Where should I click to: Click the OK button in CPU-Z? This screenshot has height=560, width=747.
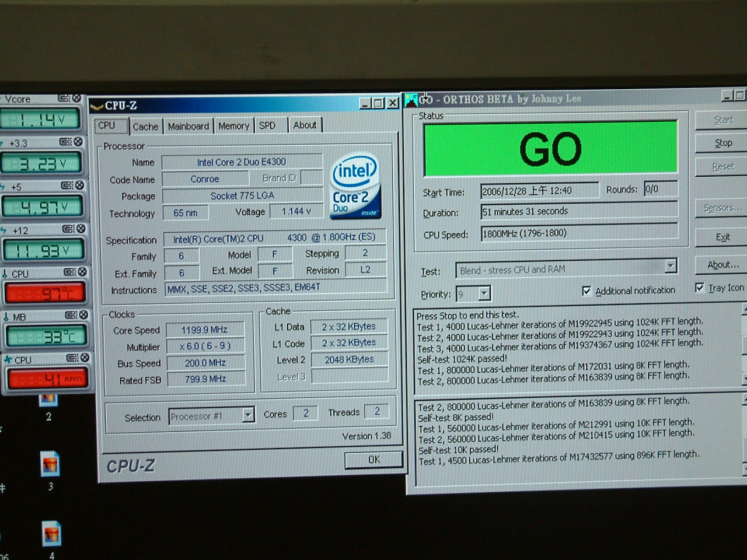[373, 460]
